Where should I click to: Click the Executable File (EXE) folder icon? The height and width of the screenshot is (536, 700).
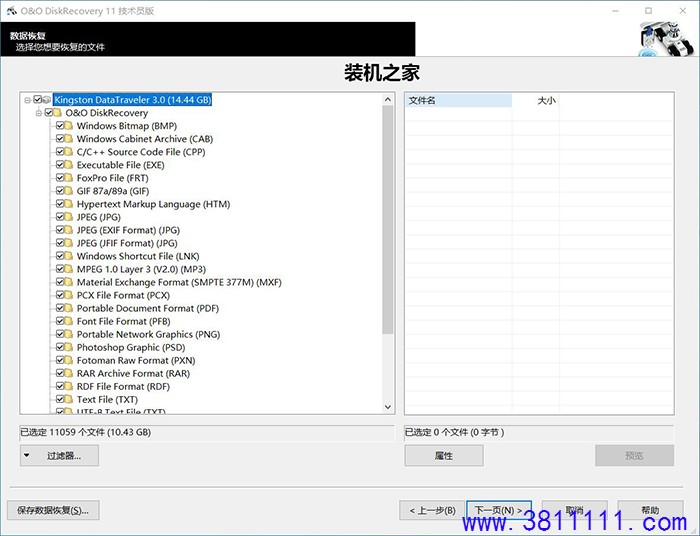[x=68, y=165]
